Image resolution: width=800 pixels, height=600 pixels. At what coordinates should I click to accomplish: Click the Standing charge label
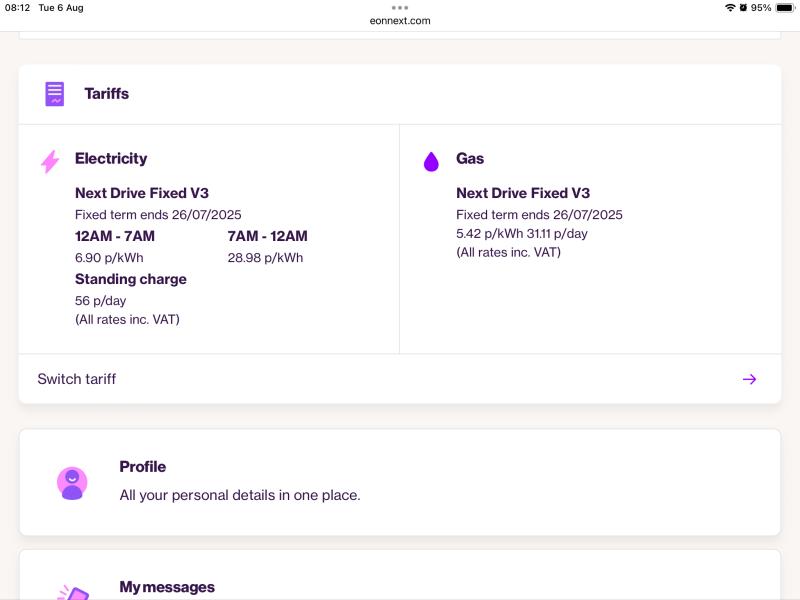(x=131, y=279)
